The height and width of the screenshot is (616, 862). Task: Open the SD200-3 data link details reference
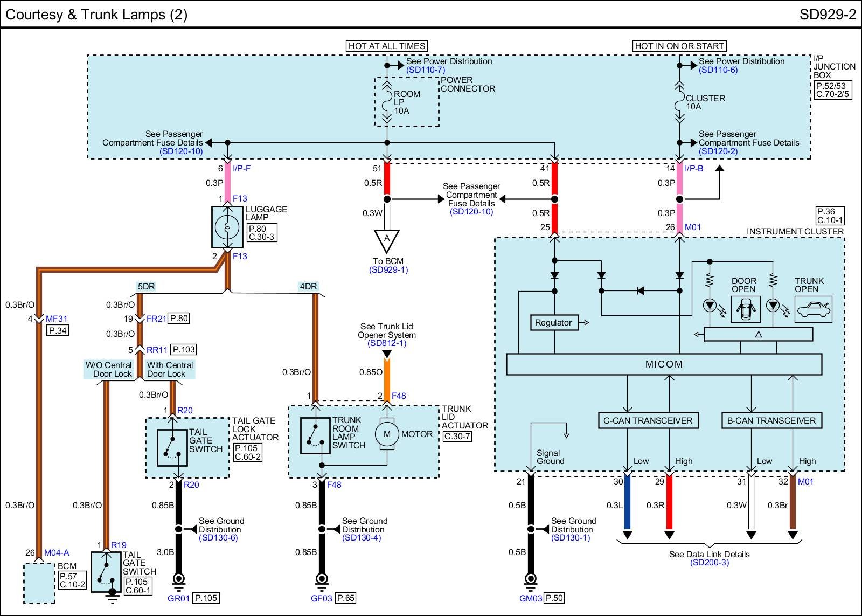click(709, 563)
